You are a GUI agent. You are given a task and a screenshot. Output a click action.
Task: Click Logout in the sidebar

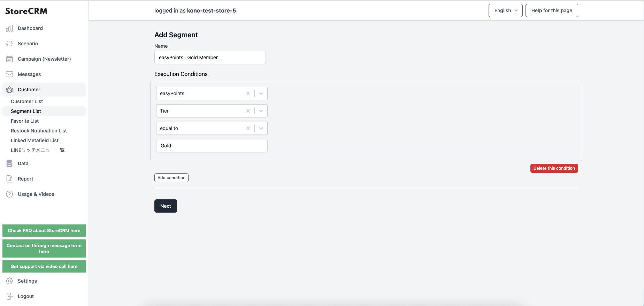pos(44,296)
